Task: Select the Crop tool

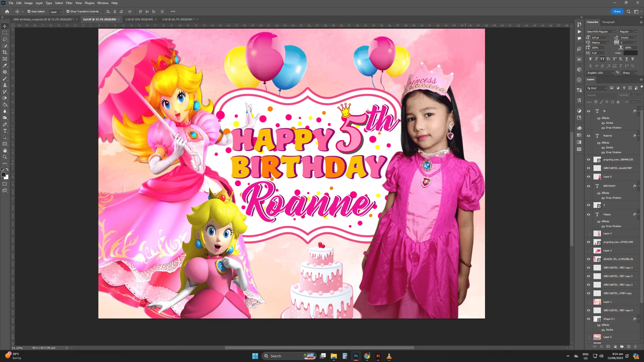Action: point(5,52)
